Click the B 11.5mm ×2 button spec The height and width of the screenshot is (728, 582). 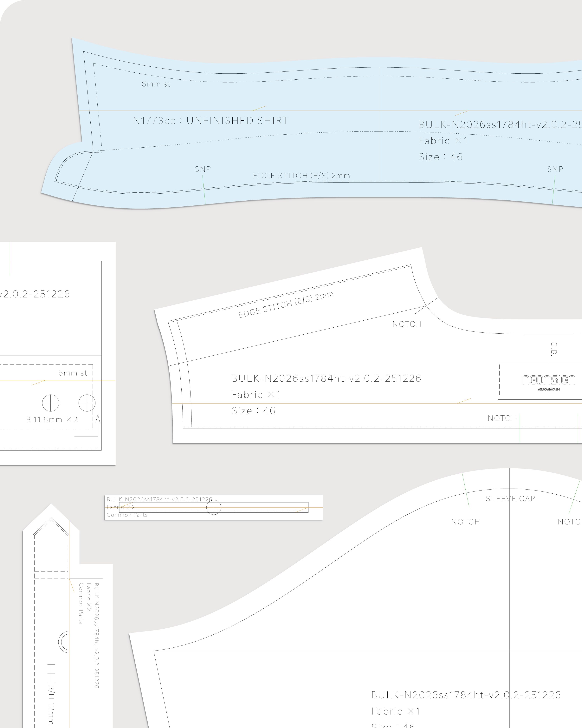(52, 420)
